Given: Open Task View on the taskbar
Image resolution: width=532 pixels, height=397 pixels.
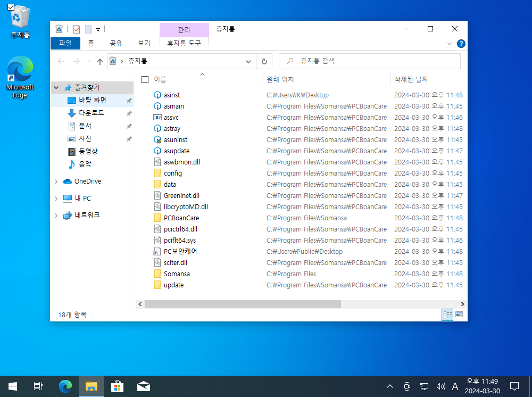Looking at the screenshot, I should (38, 386).
